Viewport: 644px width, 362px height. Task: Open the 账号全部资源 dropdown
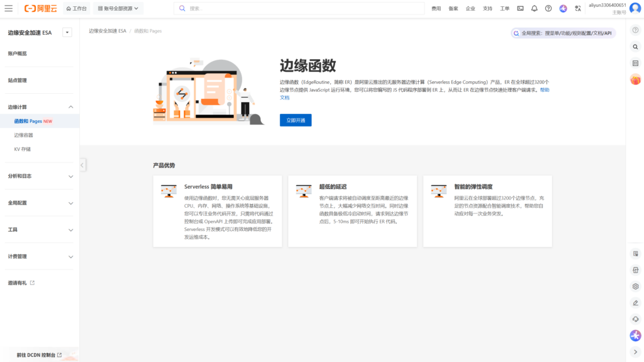119,8
